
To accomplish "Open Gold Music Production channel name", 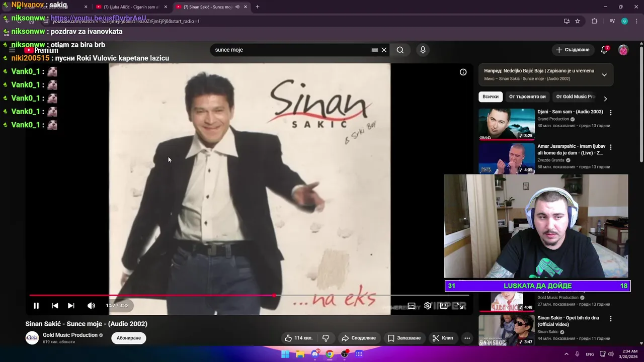I will click(x=70, y=335).
